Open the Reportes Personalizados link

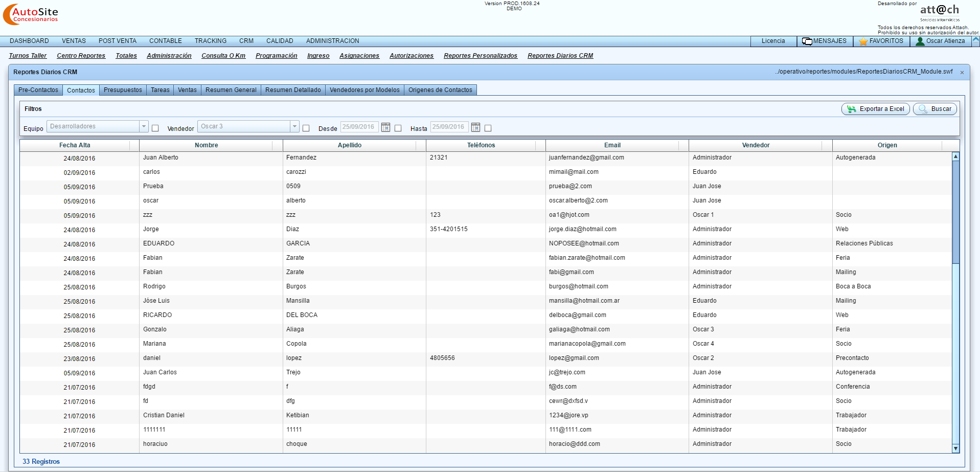tap(481, 56)
